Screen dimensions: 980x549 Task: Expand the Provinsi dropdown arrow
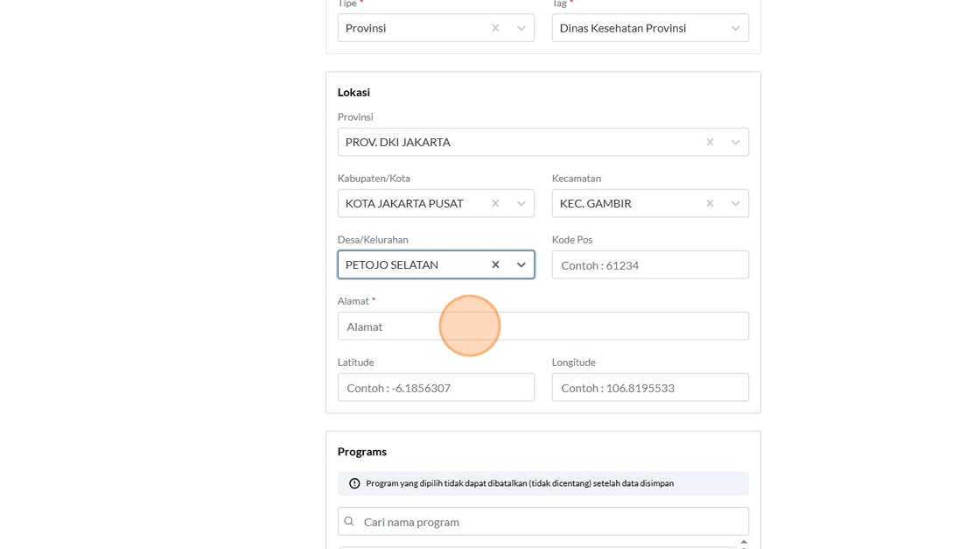point(736,142)
